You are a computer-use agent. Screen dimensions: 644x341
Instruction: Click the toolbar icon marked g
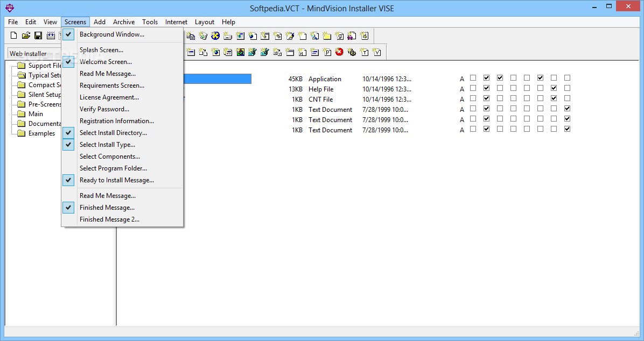click(x=339, y=35)
